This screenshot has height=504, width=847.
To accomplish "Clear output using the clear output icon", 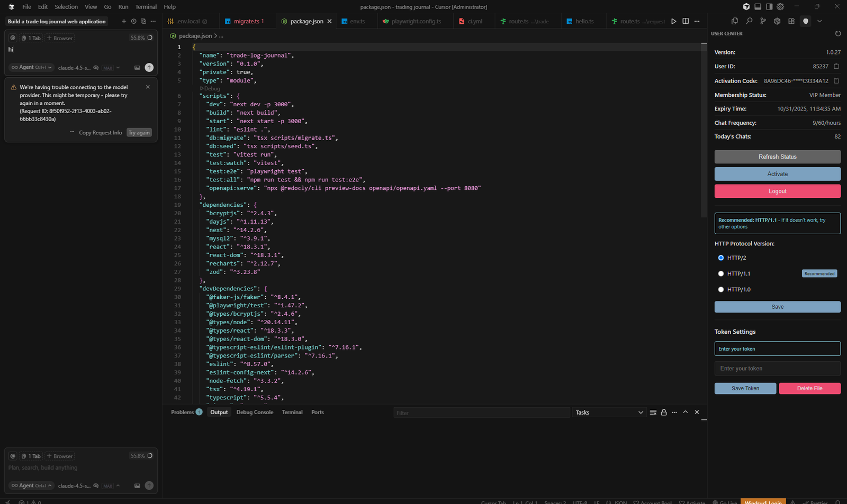I will pyautogui.click(x=653, y=413).
